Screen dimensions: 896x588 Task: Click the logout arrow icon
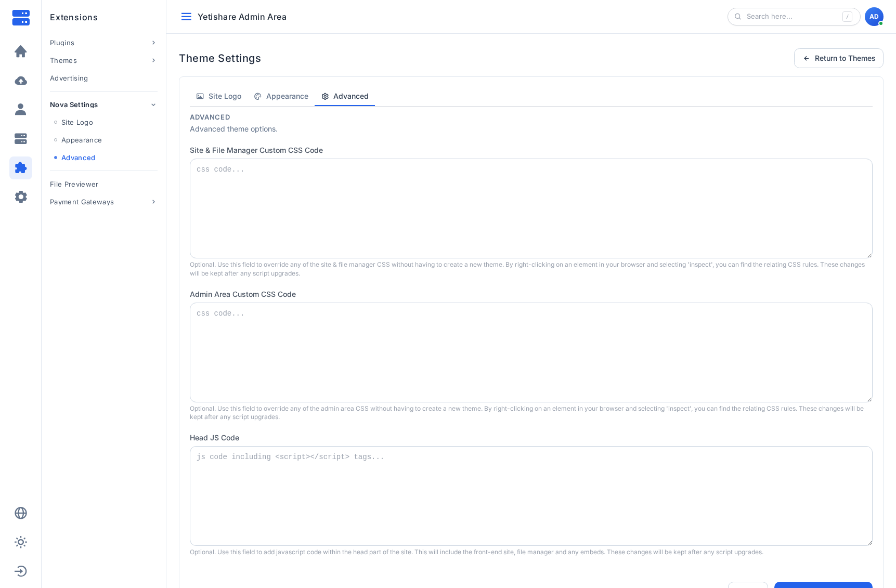21,571
